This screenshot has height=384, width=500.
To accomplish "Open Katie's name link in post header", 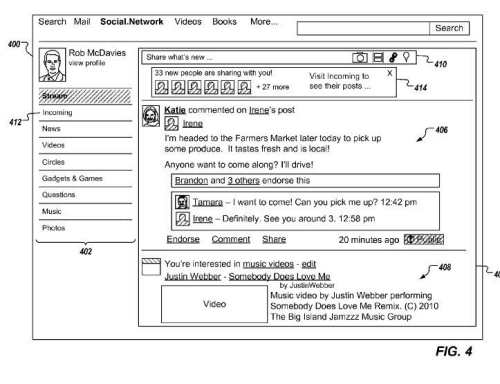I will pos(175,110).
